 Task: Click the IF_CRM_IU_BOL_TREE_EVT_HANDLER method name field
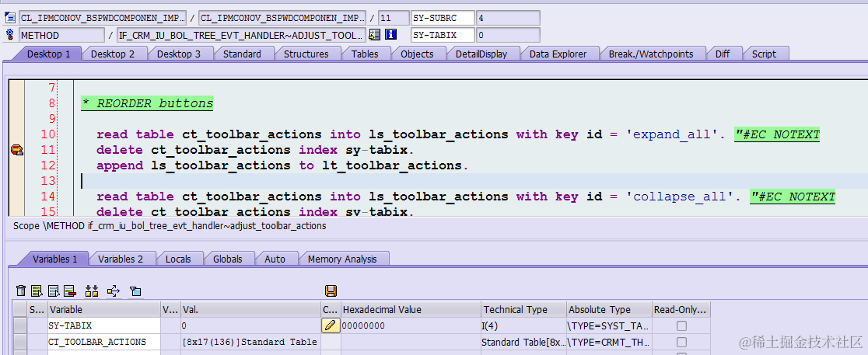[x=241, y=35]
